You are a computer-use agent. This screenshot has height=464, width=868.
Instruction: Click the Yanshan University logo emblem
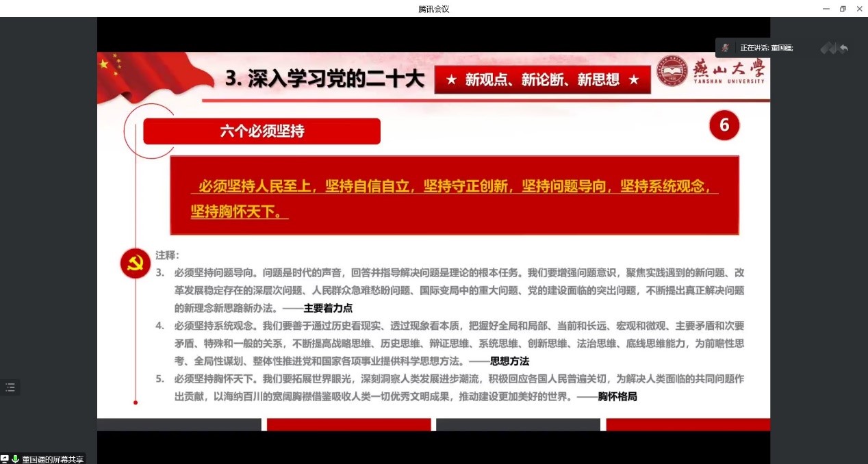pos(671,71)
